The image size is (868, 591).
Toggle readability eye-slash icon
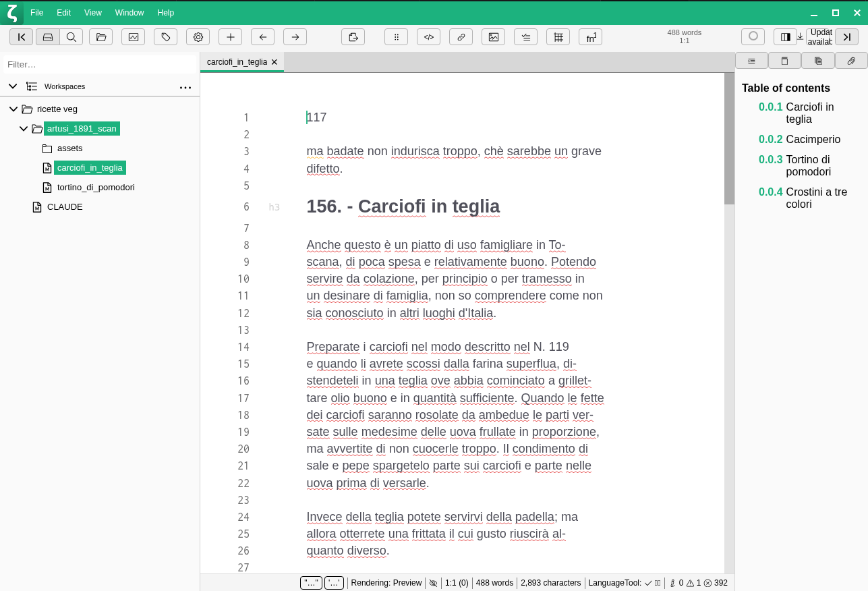(434, 583)
